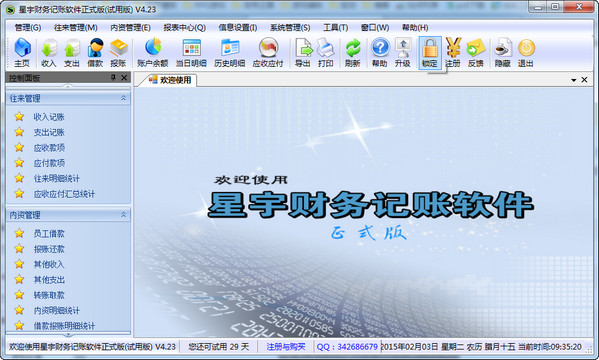Show 账户余额 account balance pie icon
599x360 pixels.
[x=153, y=53]
